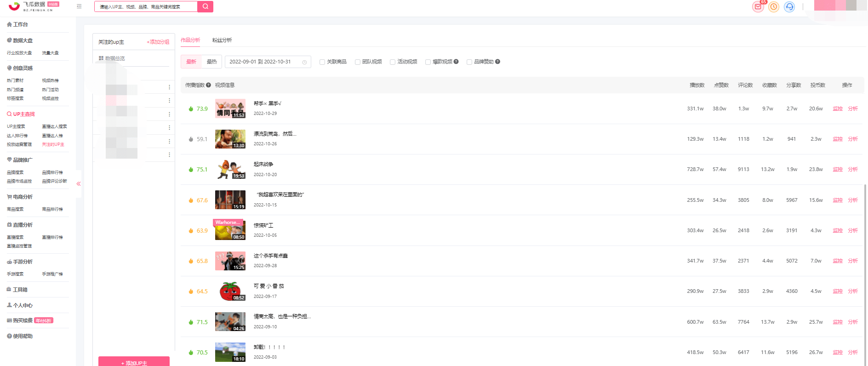The height and width of the screenshot is (366, 868).
Task: Enable the 爆款视频 checkbox
Action: pyautogui.click(x=428, y=62)
